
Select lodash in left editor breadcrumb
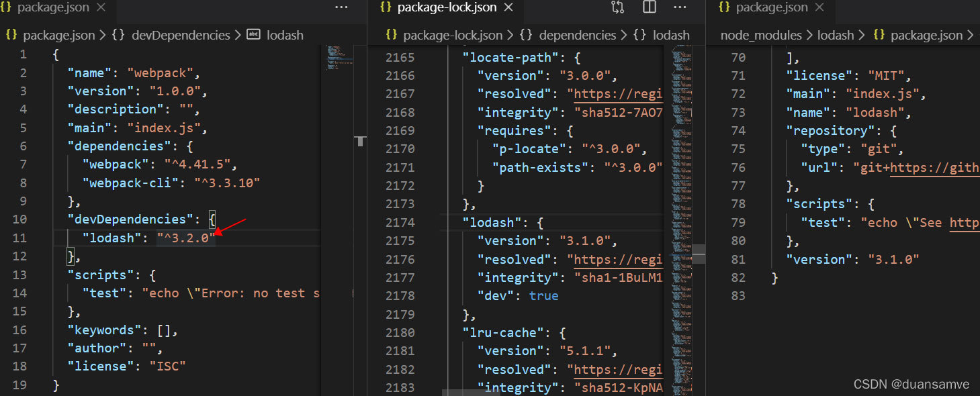285,35
